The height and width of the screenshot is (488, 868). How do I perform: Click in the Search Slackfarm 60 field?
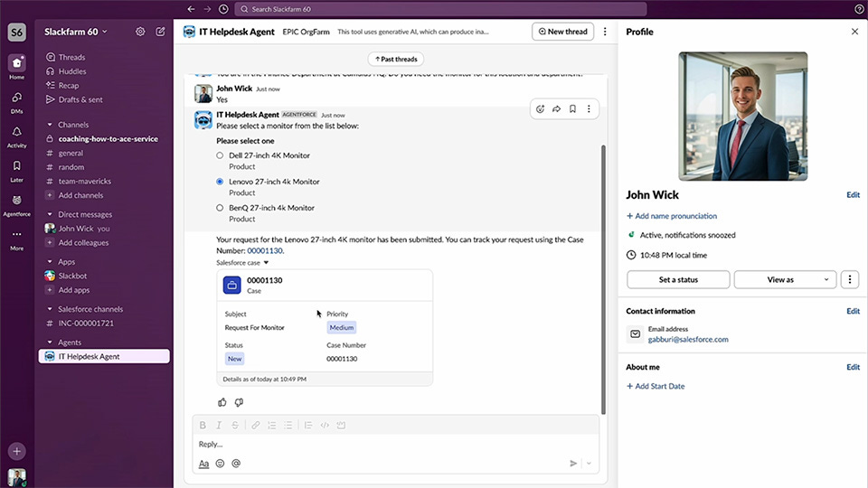click(440, 9)
